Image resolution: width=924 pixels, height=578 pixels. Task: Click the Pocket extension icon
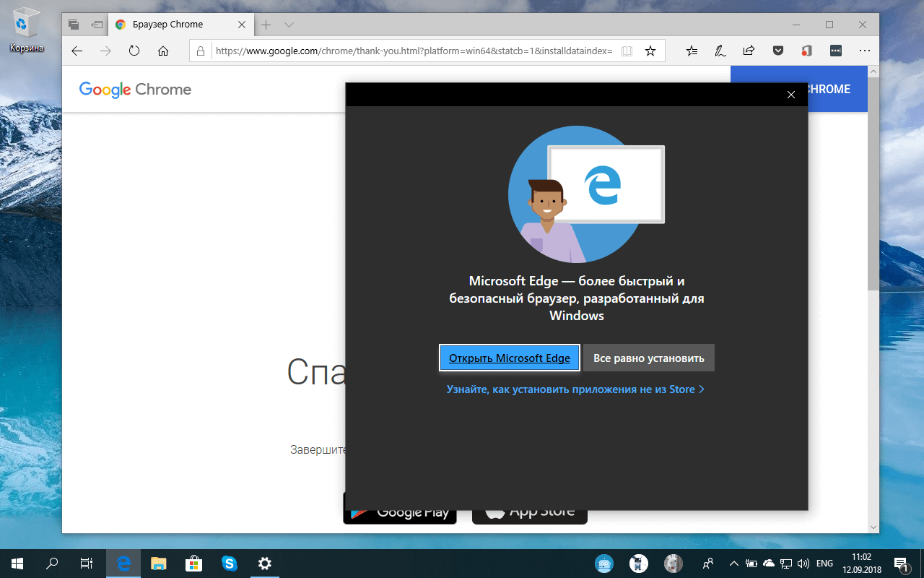pos(778,51)
